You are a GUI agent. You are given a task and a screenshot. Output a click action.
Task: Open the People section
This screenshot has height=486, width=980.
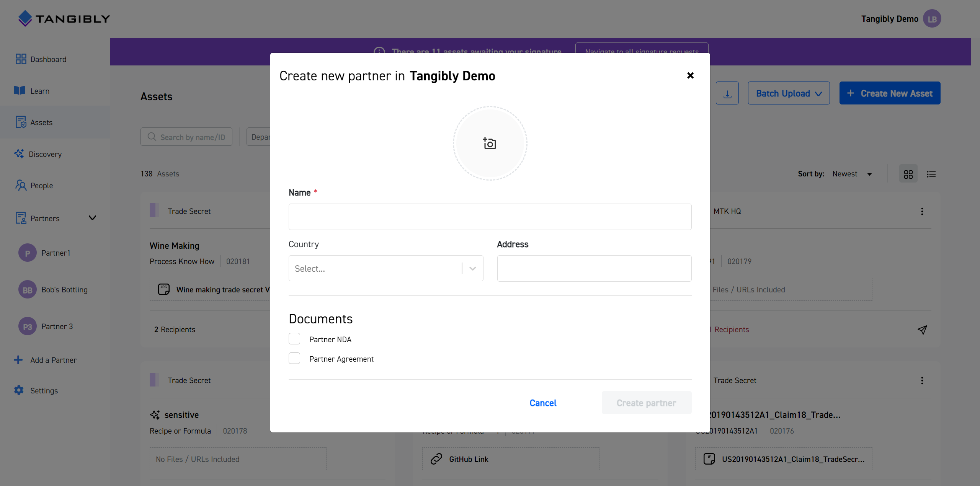click(x=42, y=186)
